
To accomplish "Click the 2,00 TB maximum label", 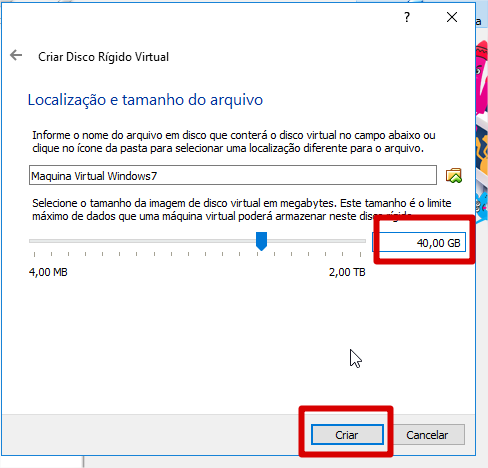I will pyautogui.click(x=347, y=272).
